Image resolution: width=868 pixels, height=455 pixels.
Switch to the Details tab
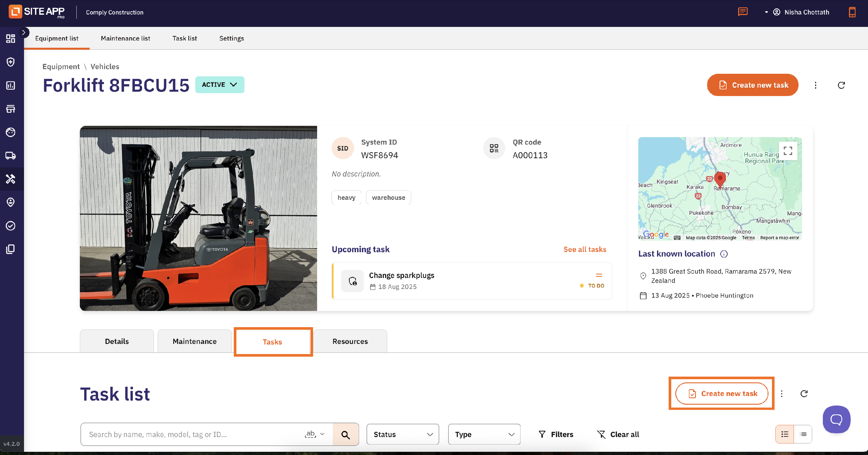(x=117, y=341)
